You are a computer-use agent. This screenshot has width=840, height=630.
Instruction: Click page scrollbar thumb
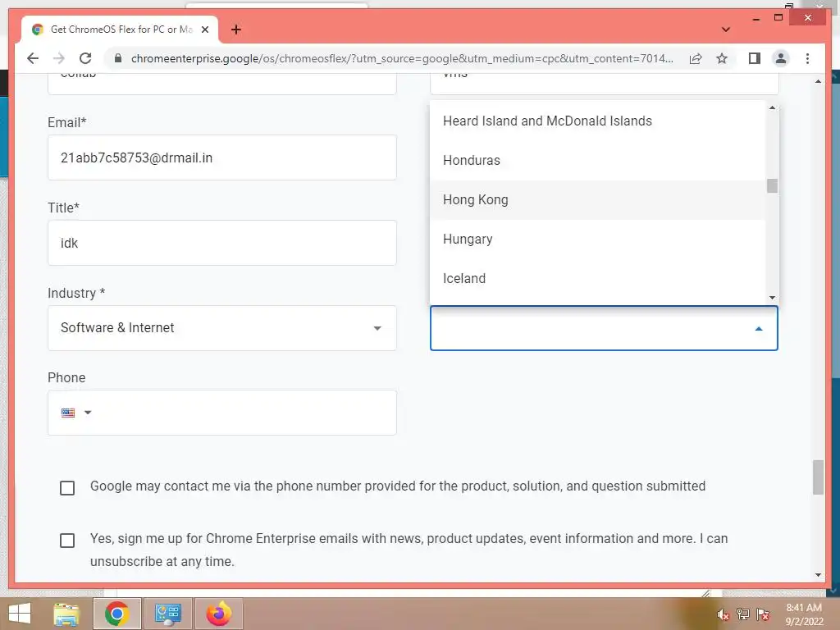click(818, 477)
